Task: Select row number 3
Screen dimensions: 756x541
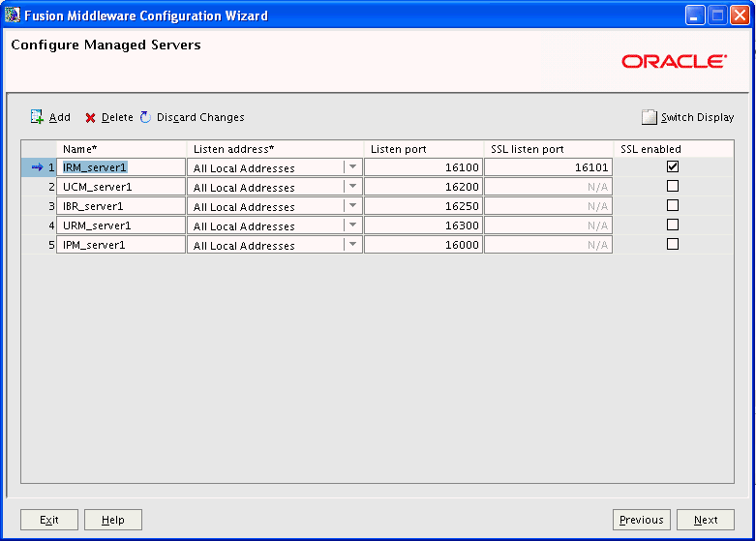Action: click(x=51, y=206)
